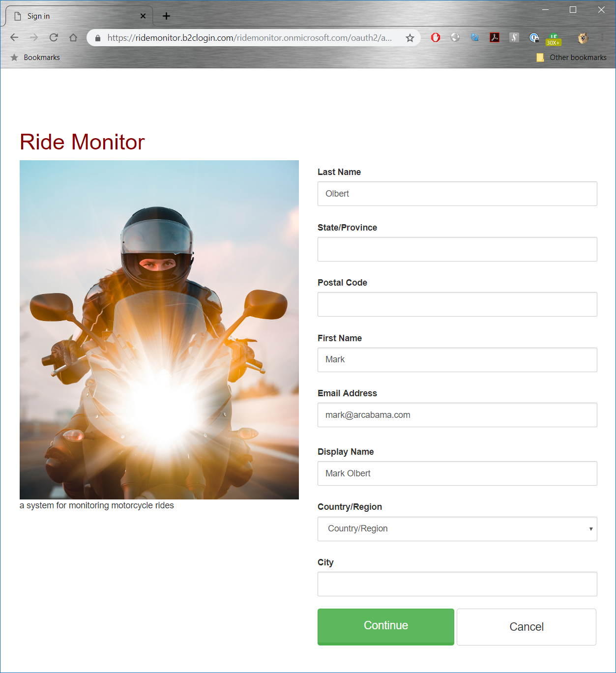Reload the sign-in page
Viewport: 616px width, 673px height.
[x=54, y=37]
